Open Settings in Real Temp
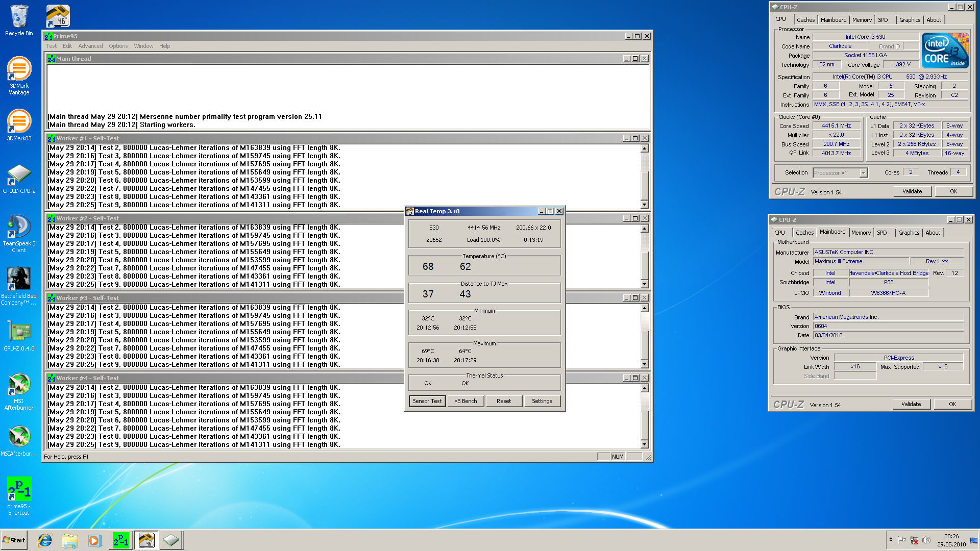Image resolution: width=980 pixels, height=551 pixels. pos(542,401)
